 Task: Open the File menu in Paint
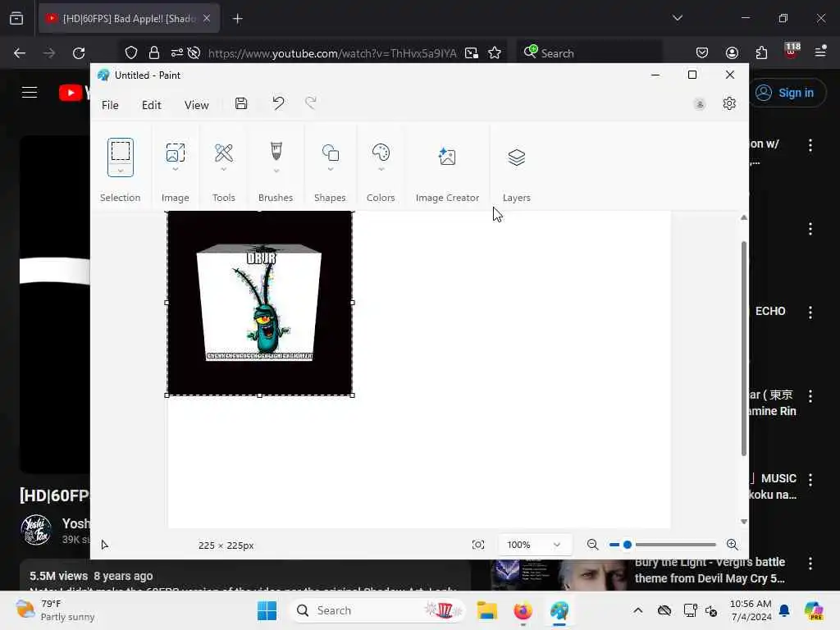pos(110,105)
